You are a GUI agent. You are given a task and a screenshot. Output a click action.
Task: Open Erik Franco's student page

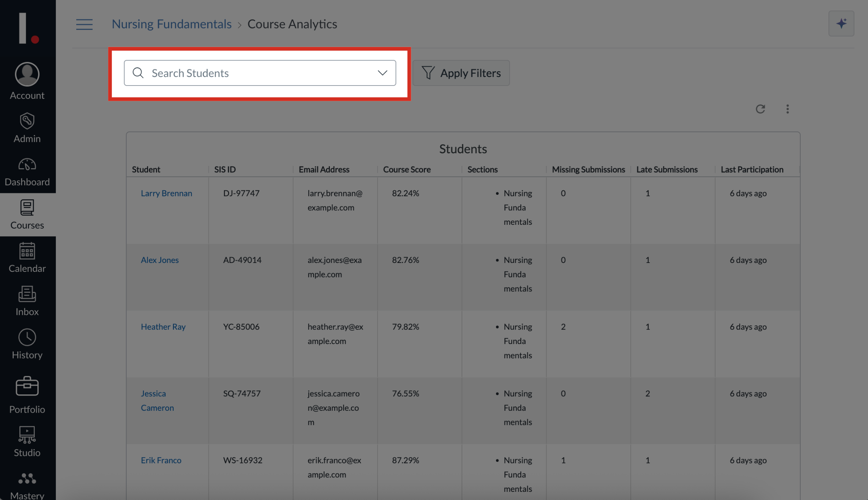point(161,460)
